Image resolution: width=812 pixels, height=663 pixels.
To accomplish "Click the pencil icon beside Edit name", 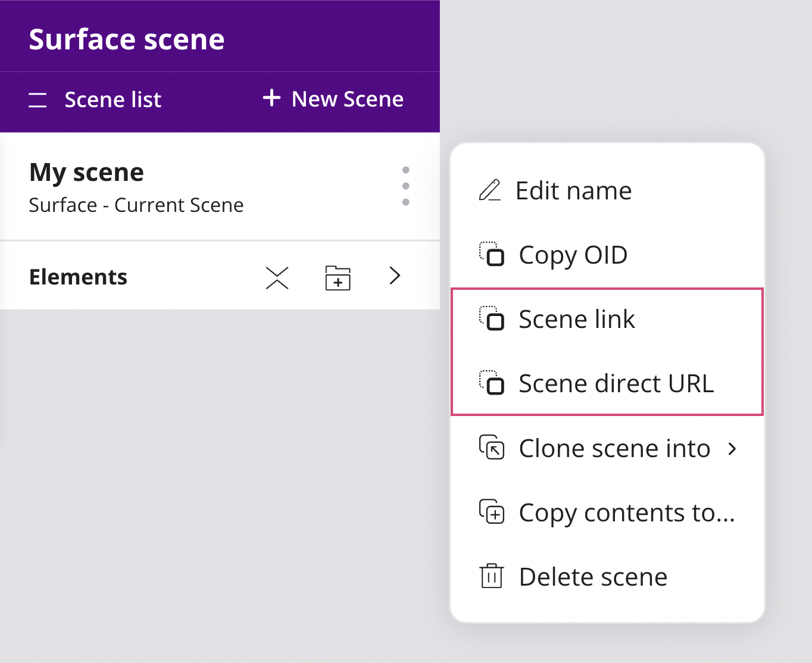I will pyautogui.click(x=490, y=190).
